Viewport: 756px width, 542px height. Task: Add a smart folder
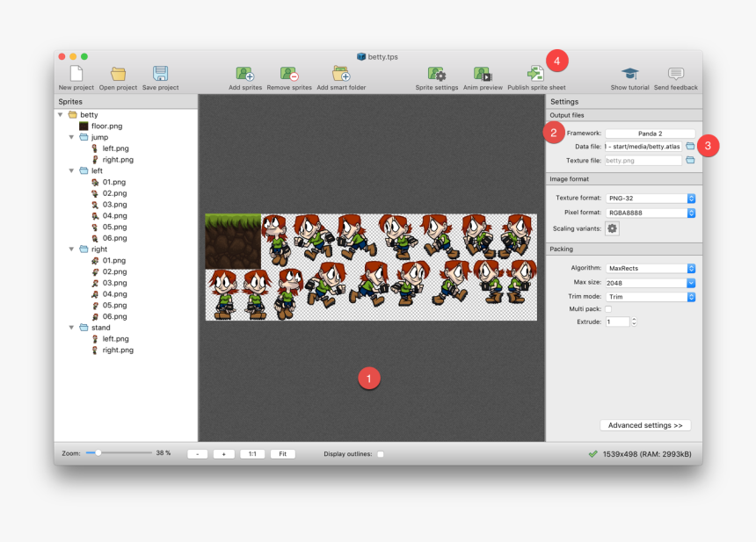click(x=341, y=75)
